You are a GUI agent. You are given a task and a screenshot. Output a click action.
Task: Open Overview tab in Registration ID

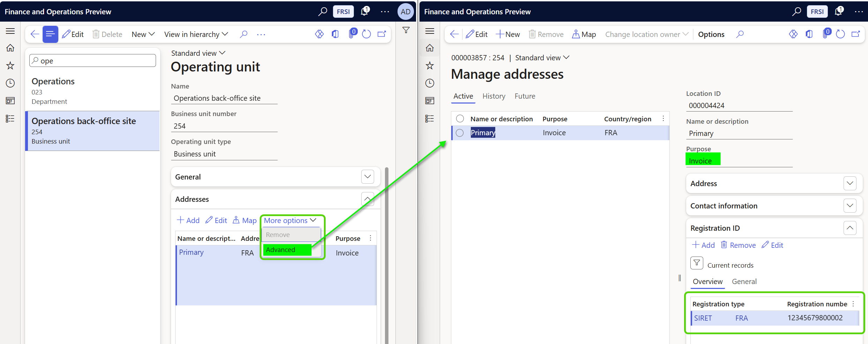click(707, 282)
